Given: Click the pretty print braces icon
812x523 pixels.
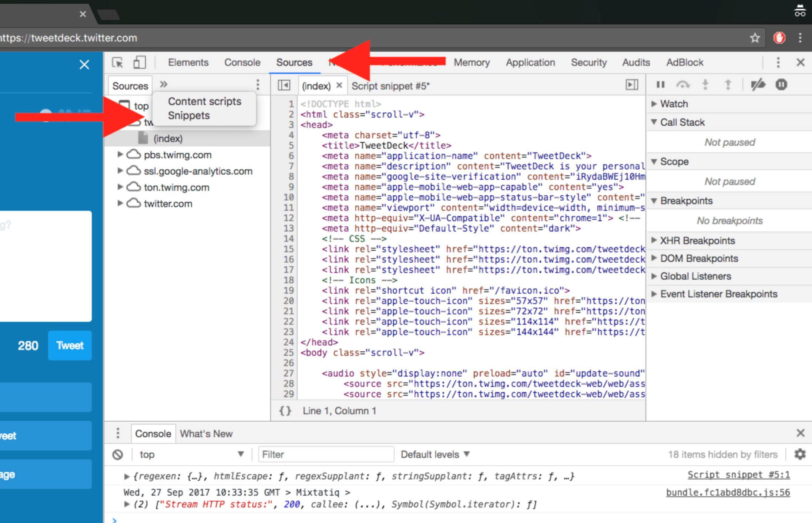Looking at the screenshot, I should click(x=285, y=411).
